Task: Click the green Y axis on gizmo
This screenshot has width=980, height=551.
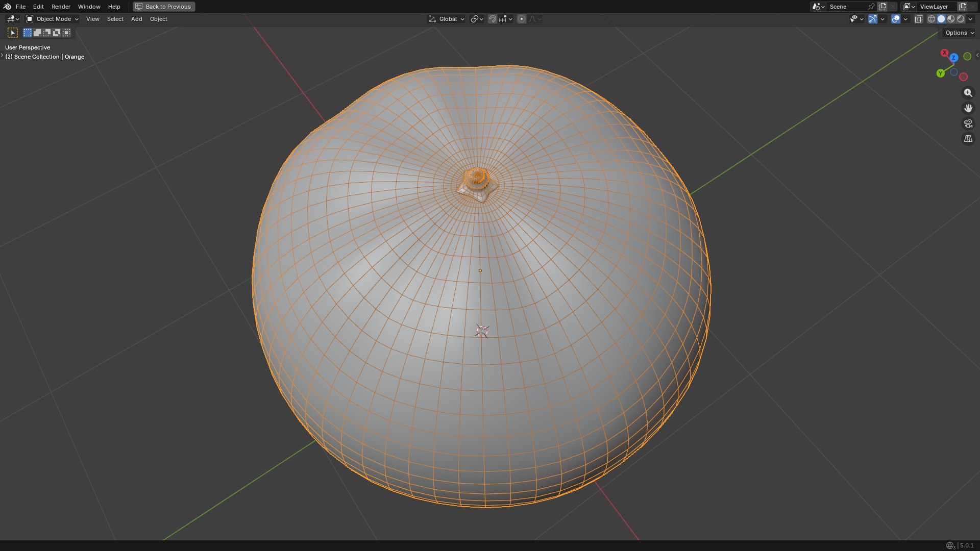Action: point(941,73)
